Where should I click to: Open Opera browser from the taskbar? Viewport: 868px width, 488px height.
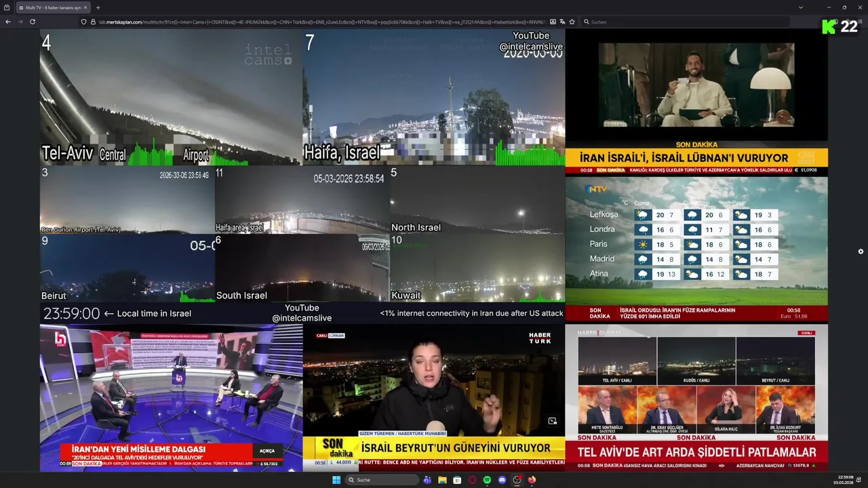472,480
